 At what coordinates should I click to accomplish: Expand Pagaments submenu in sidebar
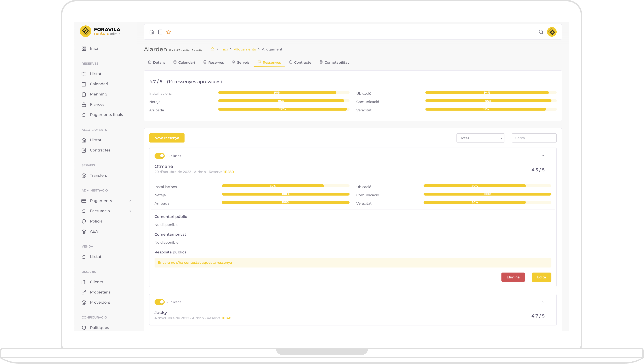106,201
